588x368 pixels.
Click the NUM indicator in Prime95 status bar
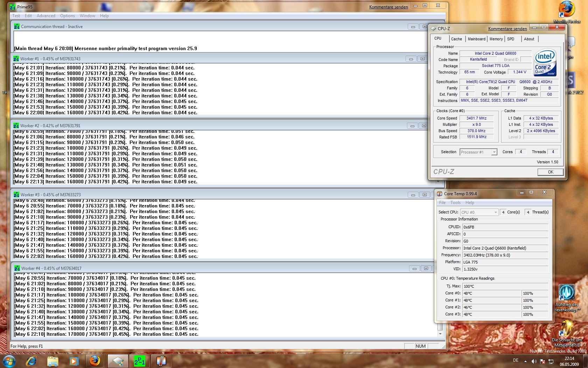point(421,346)
